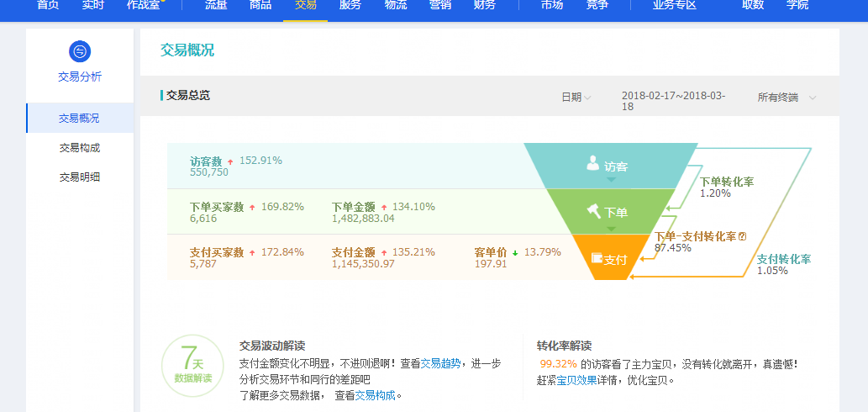The image size is (868, 412).
Task: Open the 营销 tab
Action: (x=440, y=6)
